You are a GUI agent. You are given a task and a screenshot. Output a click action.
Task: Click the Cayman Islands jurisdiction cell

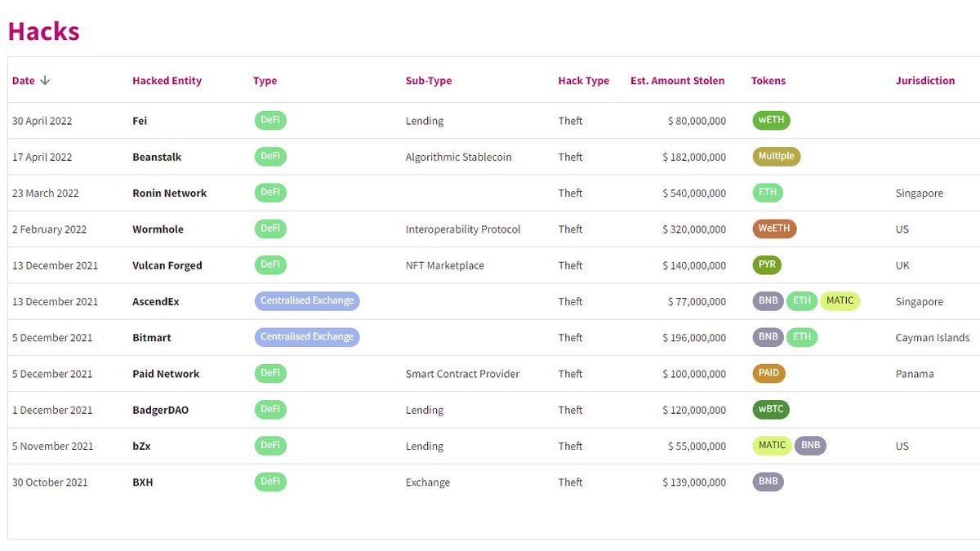933,338
